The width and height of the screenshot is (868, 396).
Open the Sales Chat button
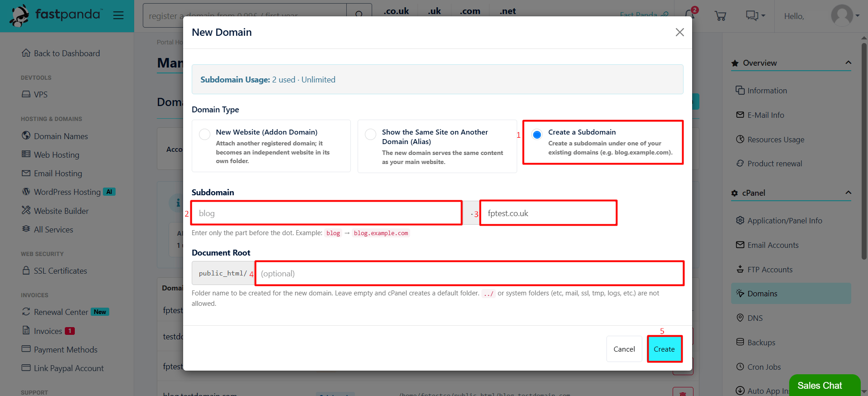click(824, 385)
